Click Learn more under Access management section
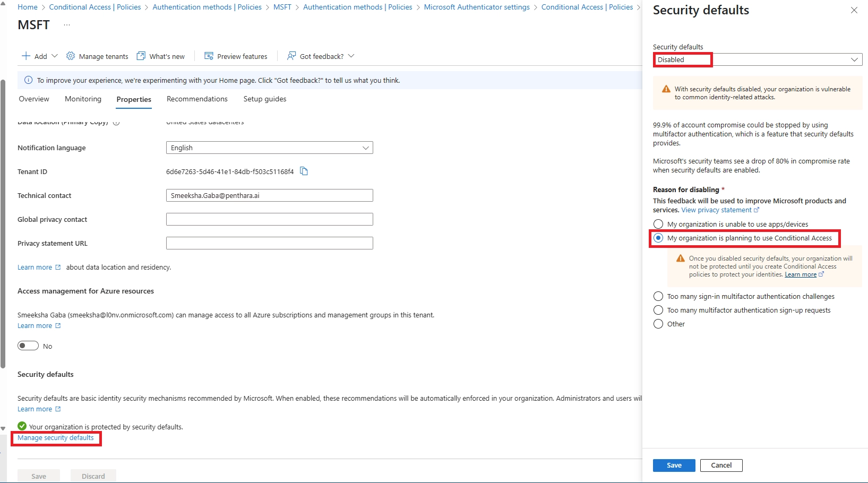This screenshot has width=868, height=483. coord(39,325)
